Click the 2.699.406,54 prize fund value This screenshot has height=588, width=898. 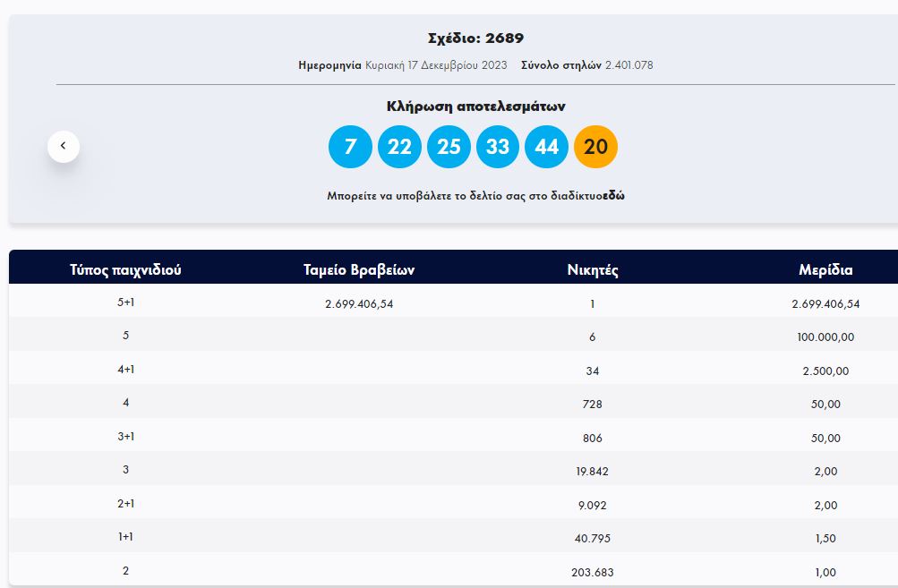[x=359, y=303]
